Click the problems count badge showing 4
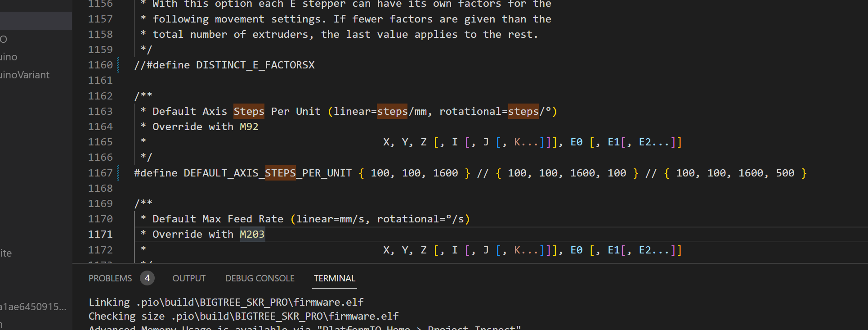Image resolution: width=868 pixels, height=330 pixels. pos(147,278)
